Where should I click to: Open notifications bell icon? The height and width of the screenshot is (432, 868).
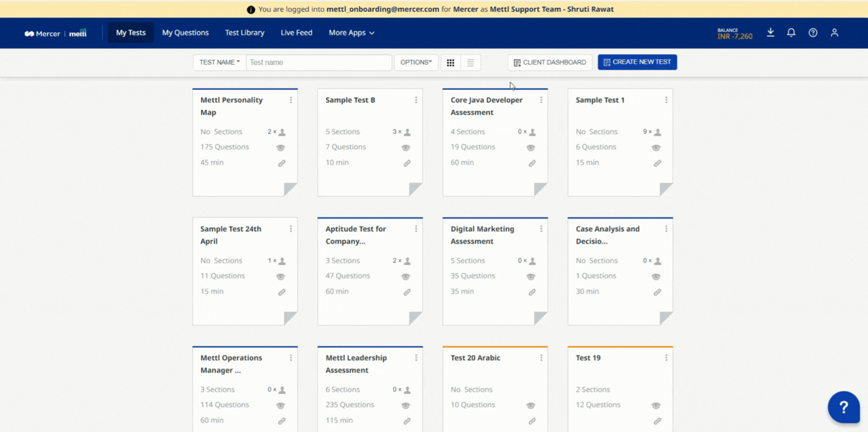[791, 32]
